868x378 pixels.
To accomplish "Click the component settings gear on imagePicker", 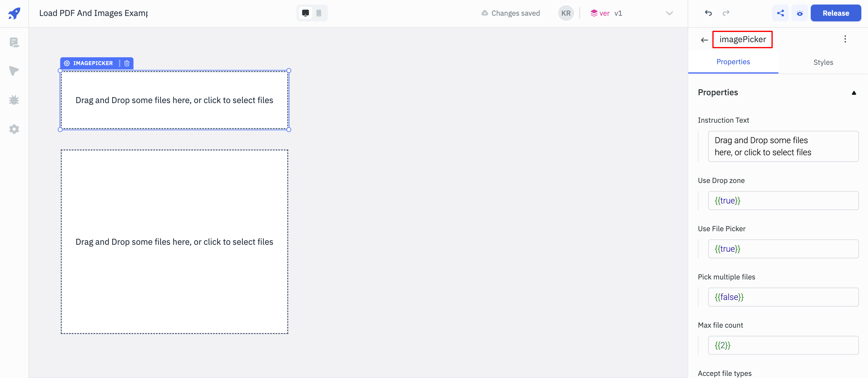I will (x=67, y=62).
